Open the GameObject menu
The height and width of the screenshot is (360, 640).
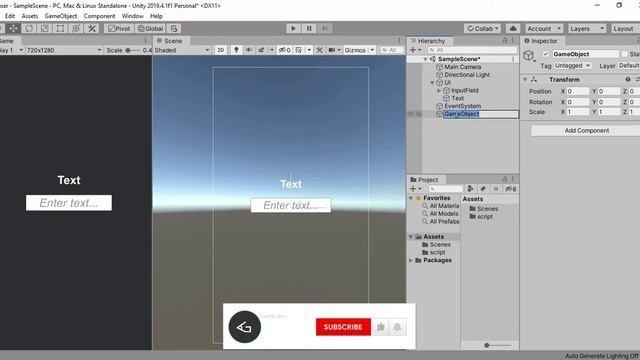click(x=61, y=16)
